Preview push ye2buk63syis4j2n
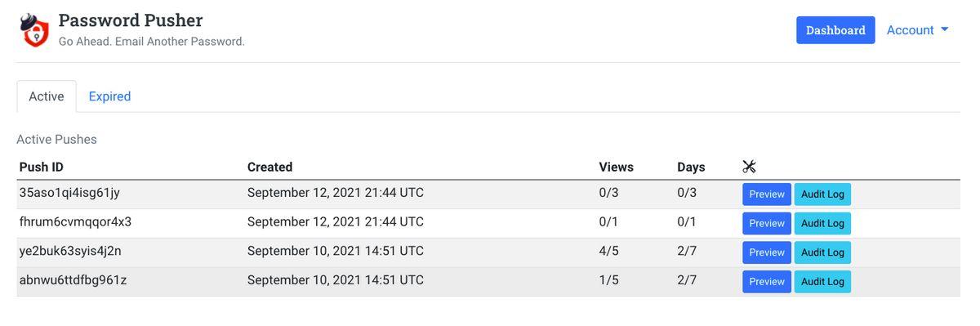This screenshot has width=980, height=326. pyautogui.click(x=767, y=252)
